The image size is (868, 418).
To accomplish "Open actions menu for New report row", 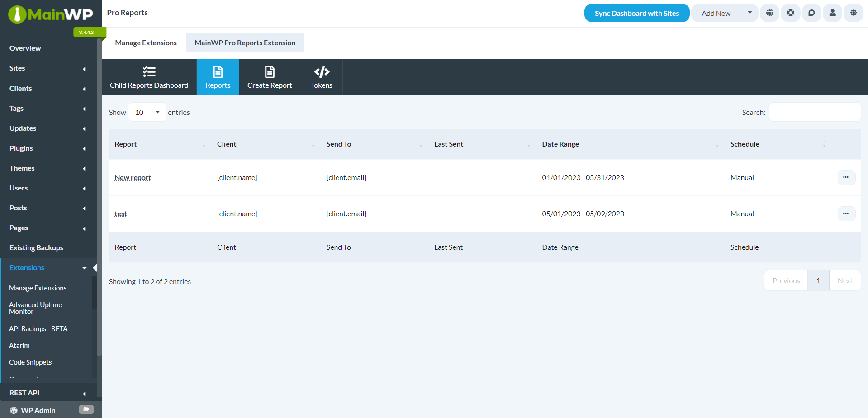I will [x=846, y=177].
